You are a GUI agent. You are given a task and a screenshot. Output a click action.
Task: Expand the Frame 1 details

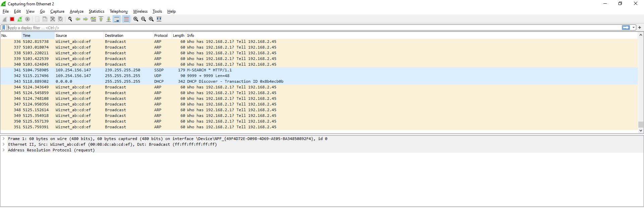[x=3, y=139]
